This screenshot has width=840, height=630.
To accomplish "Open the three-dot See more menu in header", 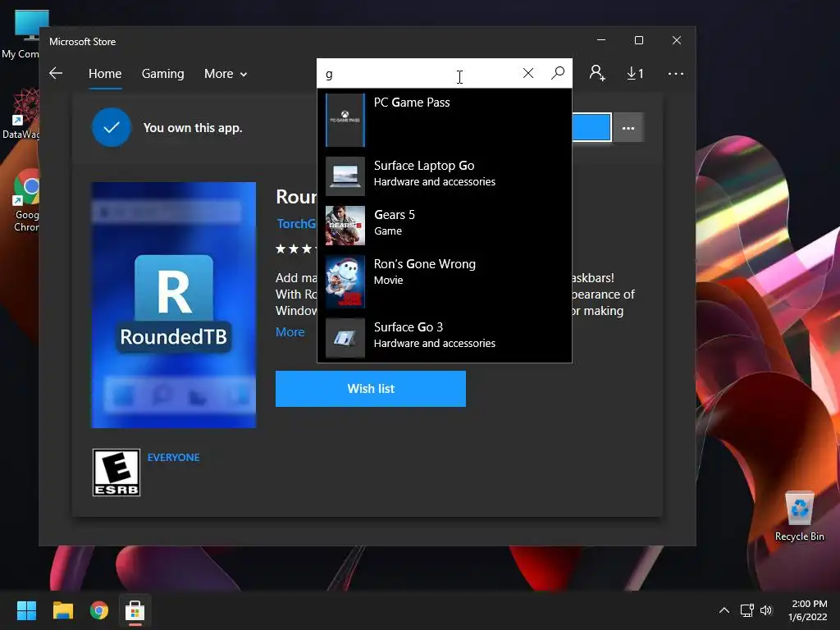I will pyautogui.click(x=676, y=73).
